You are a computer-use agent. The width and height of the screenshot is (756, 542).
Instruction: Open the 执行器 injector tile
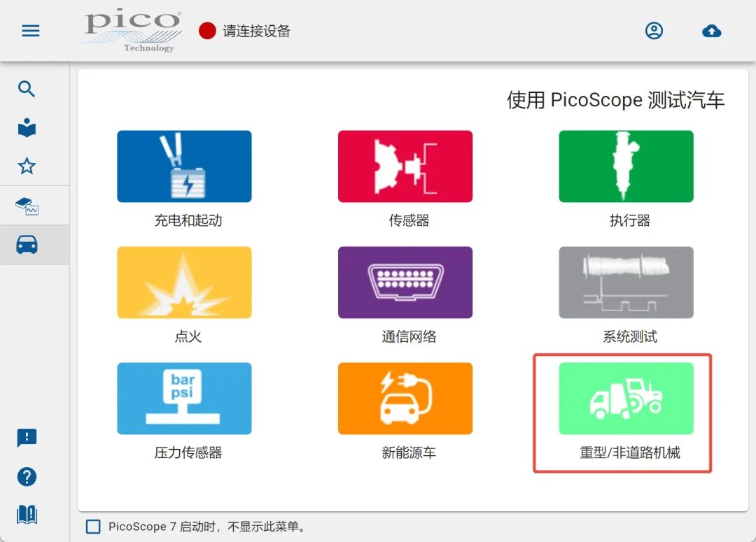(x=626, y=166)
